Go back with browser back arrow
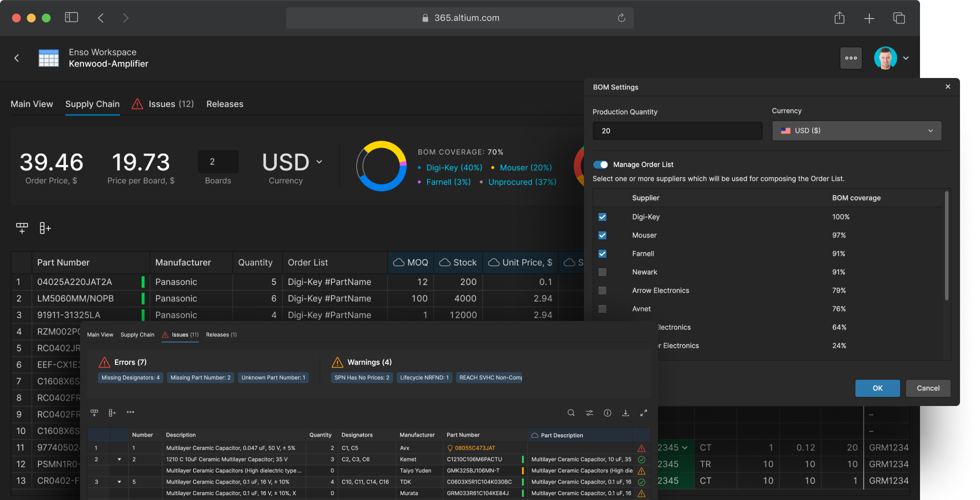 click(x=100, y=18)
